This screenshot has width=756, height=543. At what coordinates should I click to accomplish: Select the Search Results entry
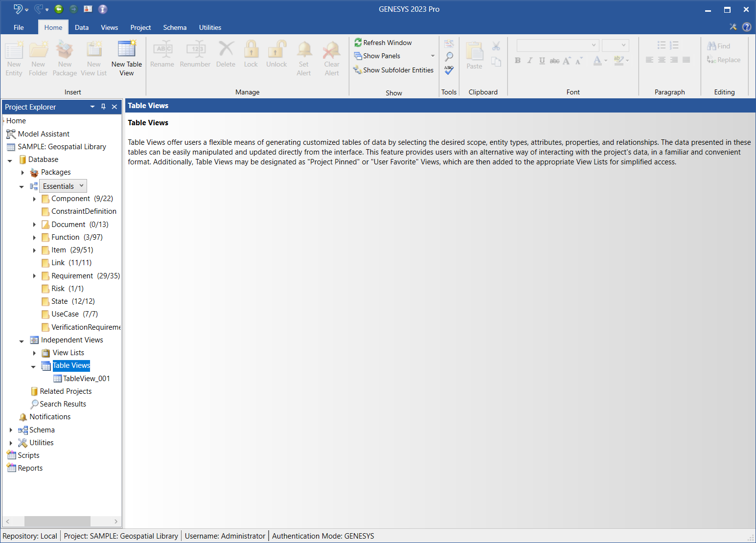tap(63, 404)
